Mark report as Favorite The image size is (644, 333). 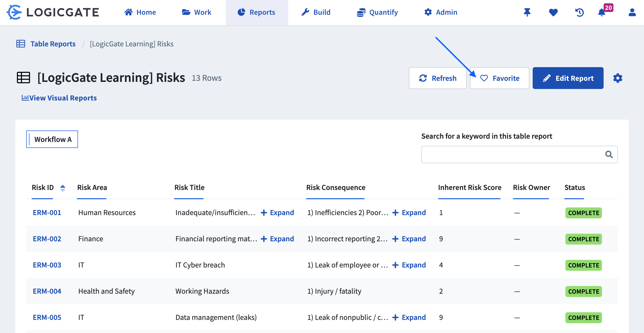pos(500,78)
